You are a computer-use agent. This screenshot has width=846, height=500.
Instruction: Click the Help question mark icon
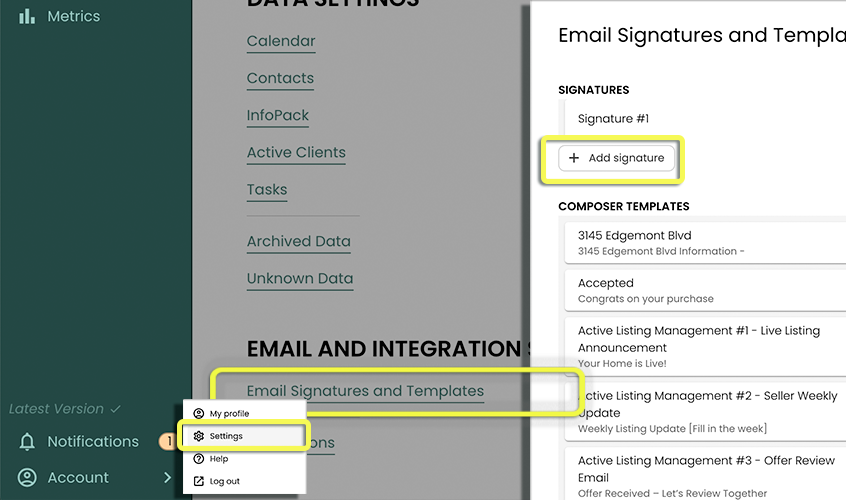[198, 459]
